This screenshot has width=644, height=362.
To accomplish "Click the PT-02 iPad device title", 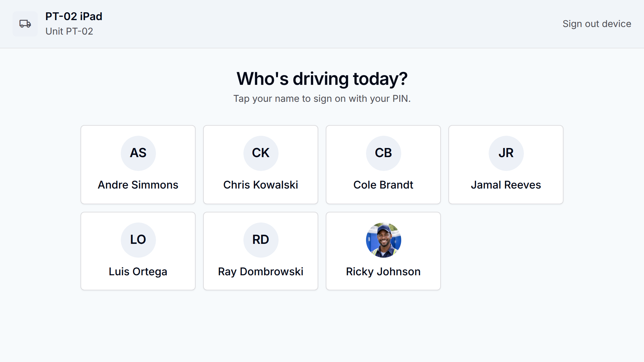I will tap(74, 16).
